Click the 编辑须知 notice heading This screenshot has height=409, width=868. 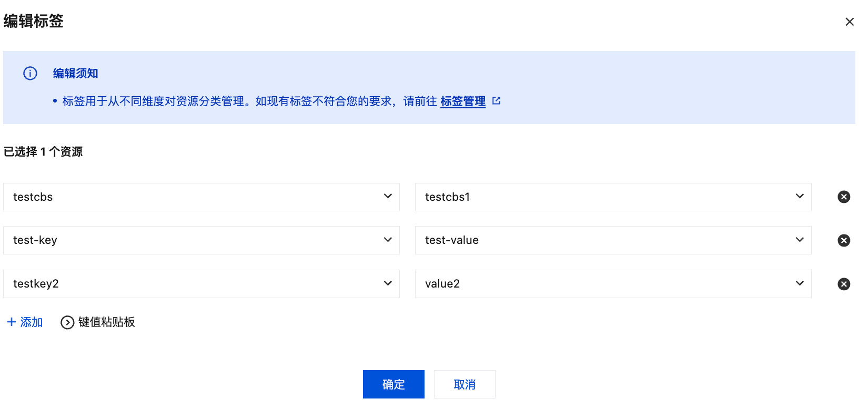click(76, 73)
